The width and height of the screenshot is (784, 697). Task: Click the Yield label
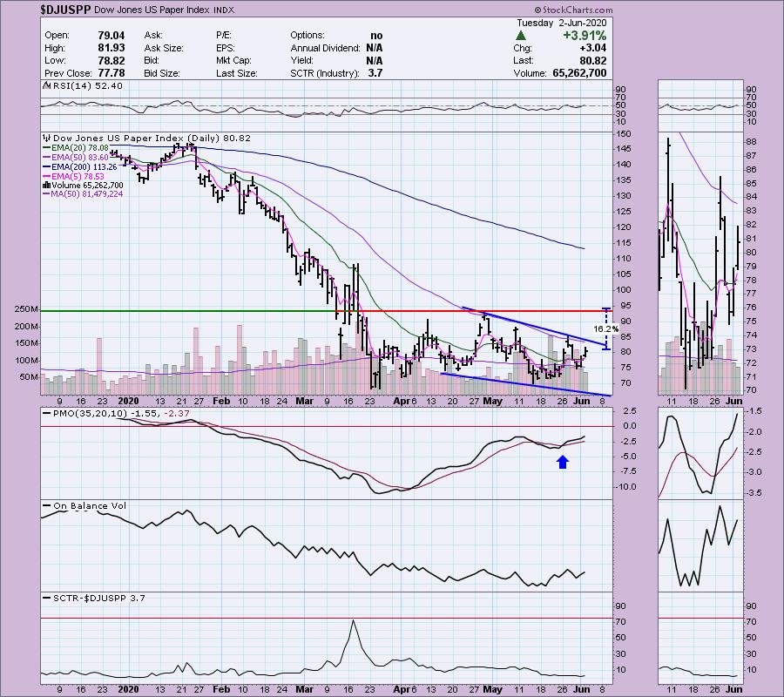302,60
